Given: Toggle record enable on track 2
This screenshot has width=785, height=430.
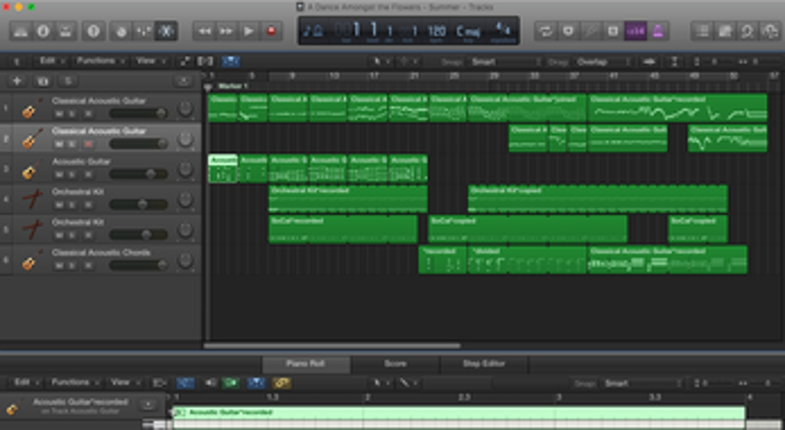Looking at the screenshot, I should pos(88,144).
